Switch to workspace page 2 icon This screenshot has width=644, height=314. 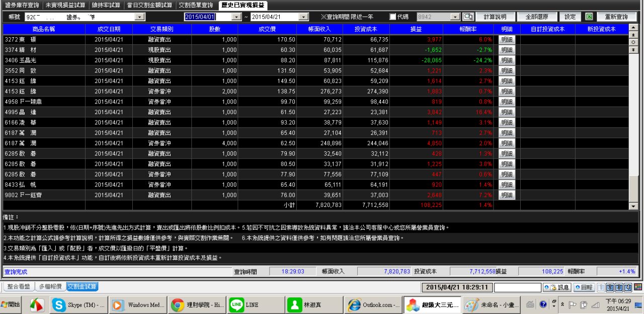[610, 287]
